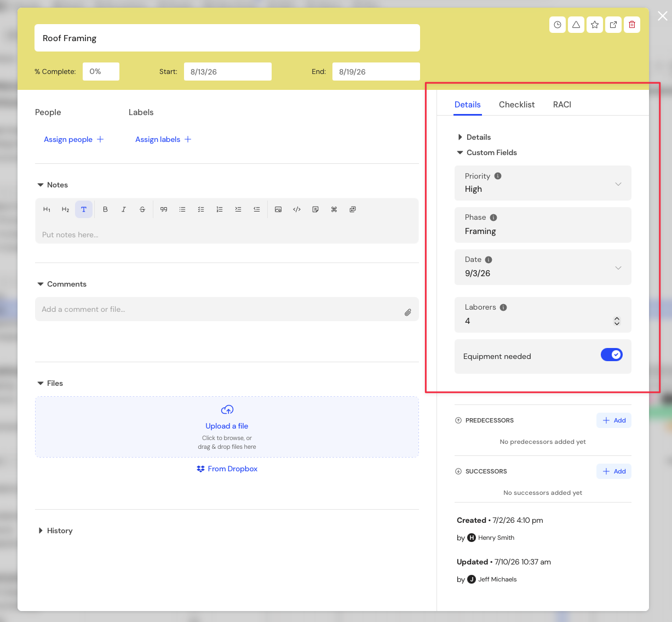Click the info icon next to Priority

click(498, 176)
